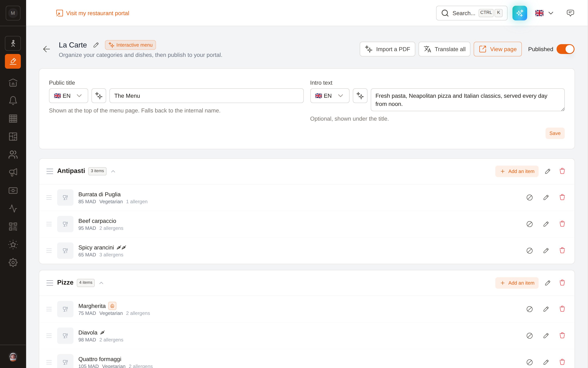Grab the Pizze category drag handle

pos(50,283)
